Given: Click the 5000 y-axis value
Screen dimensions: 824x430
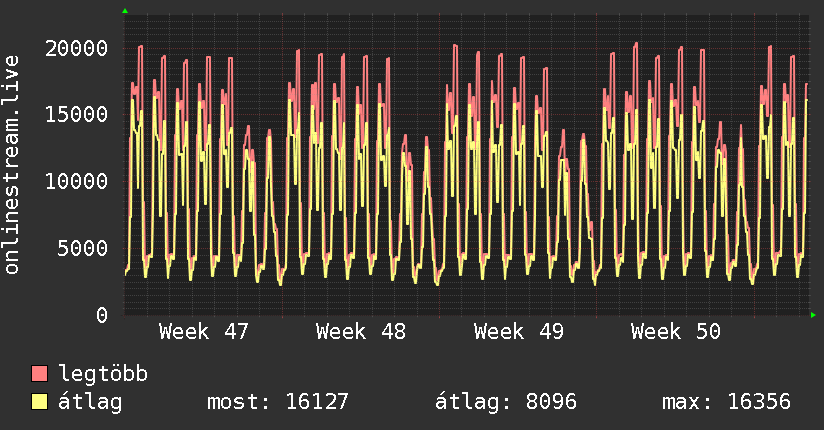Looking at the screenshot, I should coord(82,248).
